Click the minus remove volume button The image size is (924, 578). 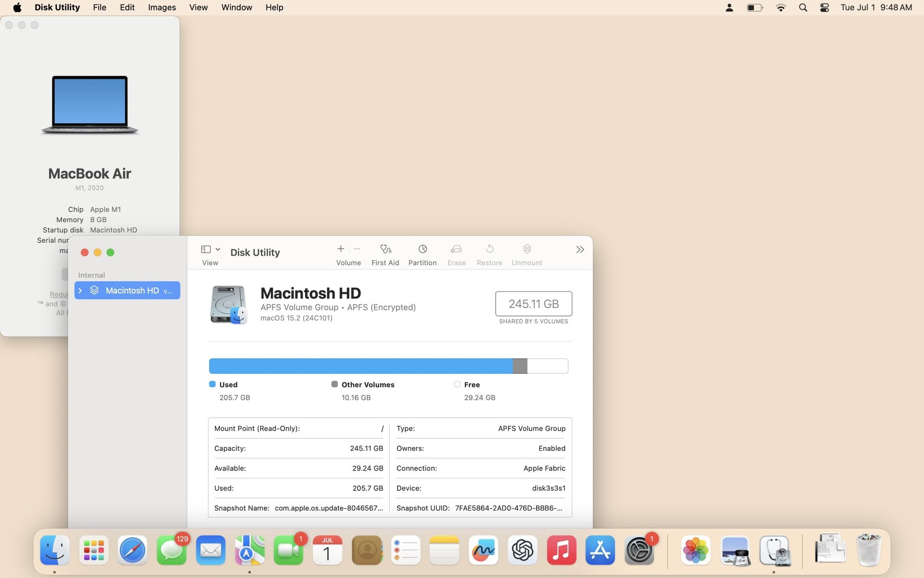[357, 249]
